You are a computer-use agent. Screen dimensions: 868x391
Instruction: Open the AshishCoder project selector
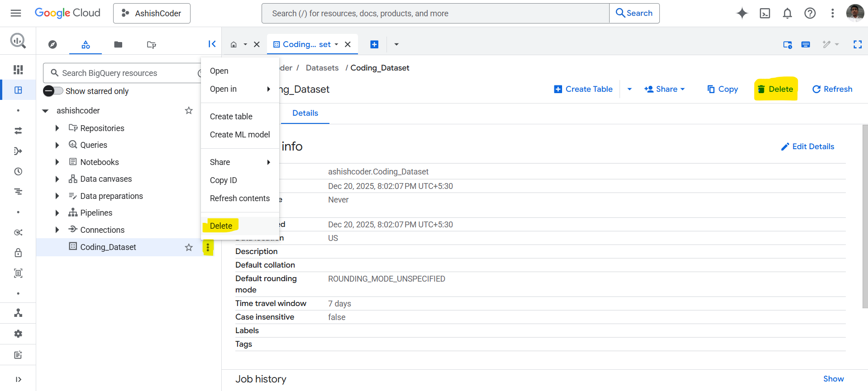coord(152,13)
